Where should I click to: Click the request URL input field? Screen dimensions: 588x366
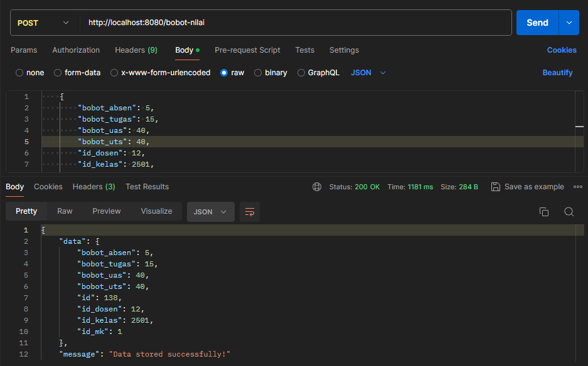click(295, 23)
